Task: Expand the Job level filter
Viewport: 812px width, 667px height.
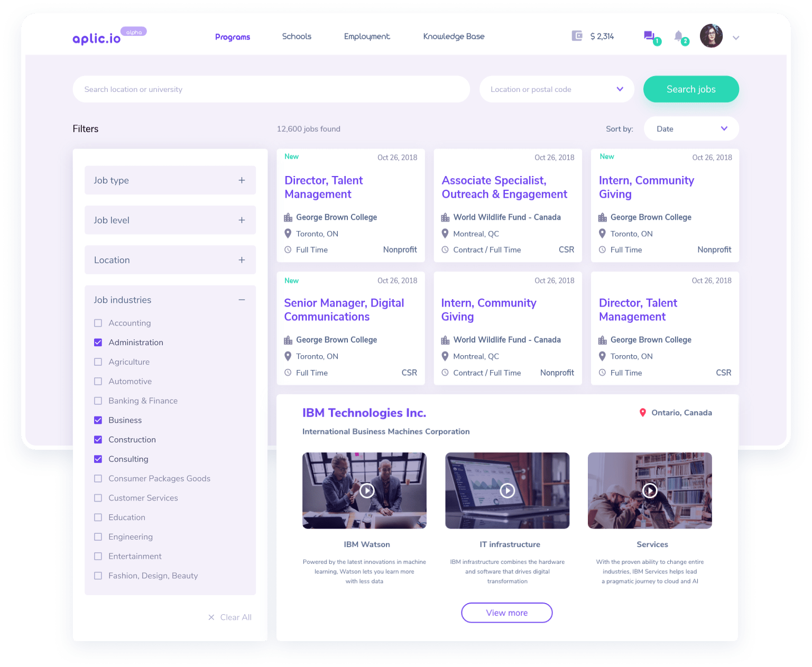Action: (170, 220)
